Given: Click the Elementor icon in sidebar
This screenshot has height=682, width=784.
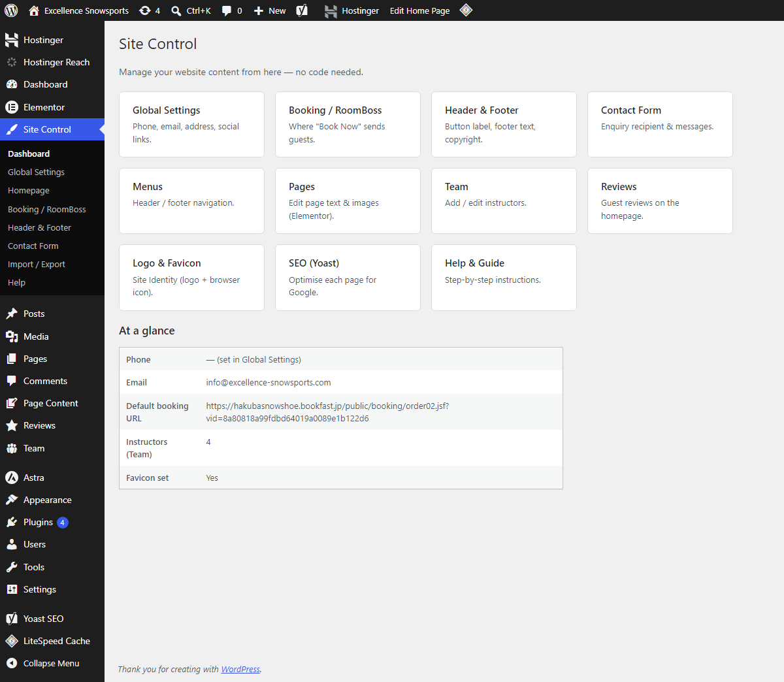Looking at the screenshot, I should point(12,107).
